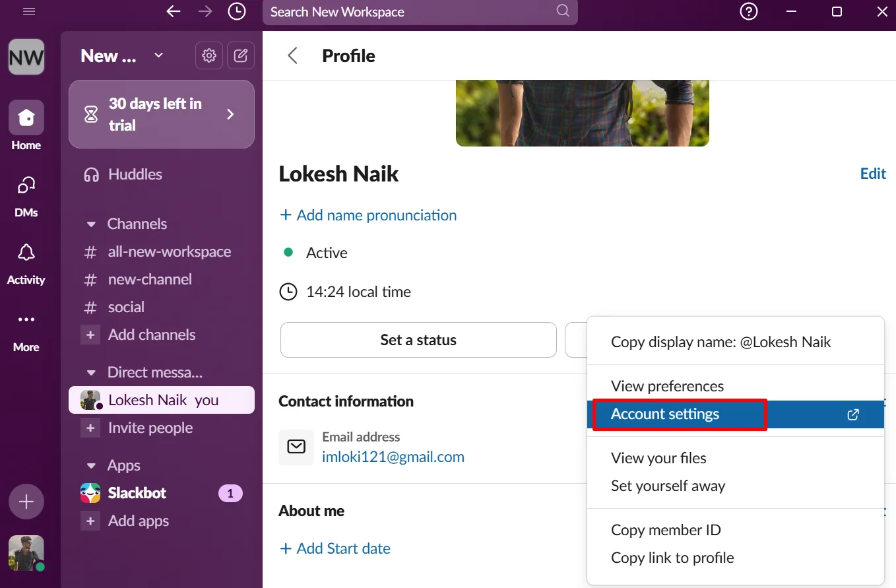Image resolution: width=896 pixels, height=588 pixels.
Task: Collapse the Channels section
Action: click(x=92, y=224)
